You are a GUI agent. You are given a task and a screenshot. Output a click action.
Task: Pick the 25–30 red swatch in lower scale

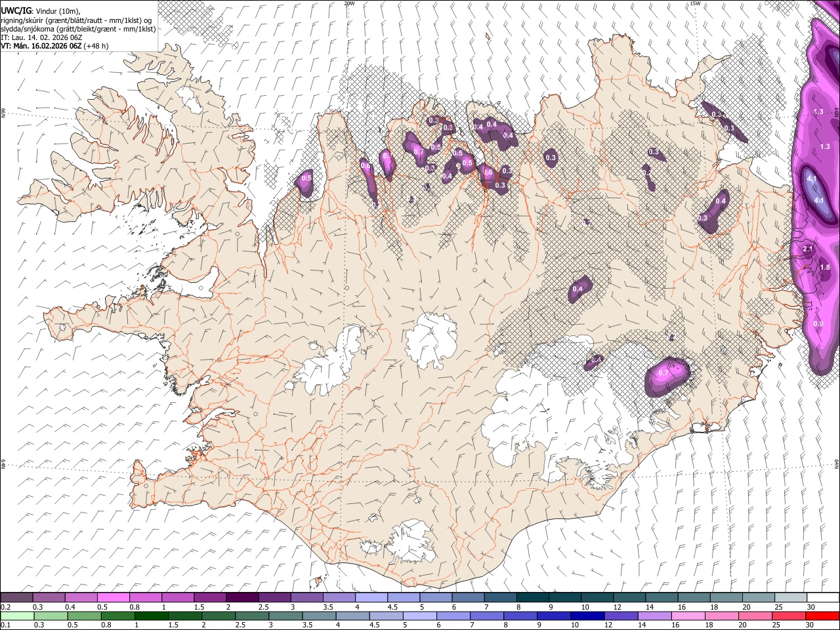(x=788, y=616)
